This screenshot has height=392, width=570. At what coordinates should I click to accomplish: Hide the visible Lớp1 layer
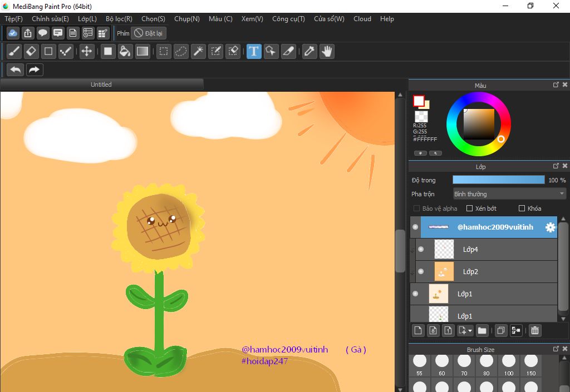[x=415, y=294]
